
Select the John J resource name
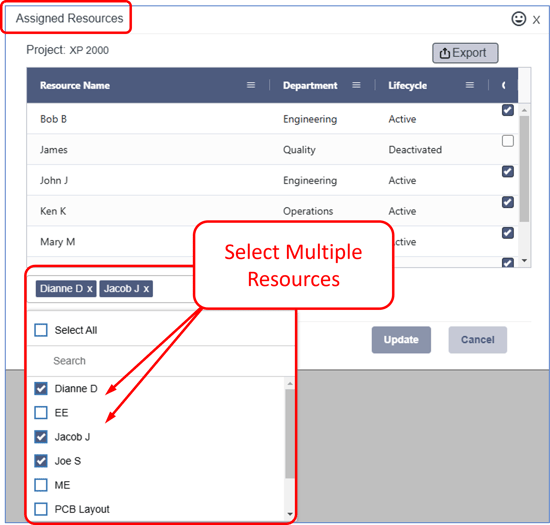pos(54,181)
